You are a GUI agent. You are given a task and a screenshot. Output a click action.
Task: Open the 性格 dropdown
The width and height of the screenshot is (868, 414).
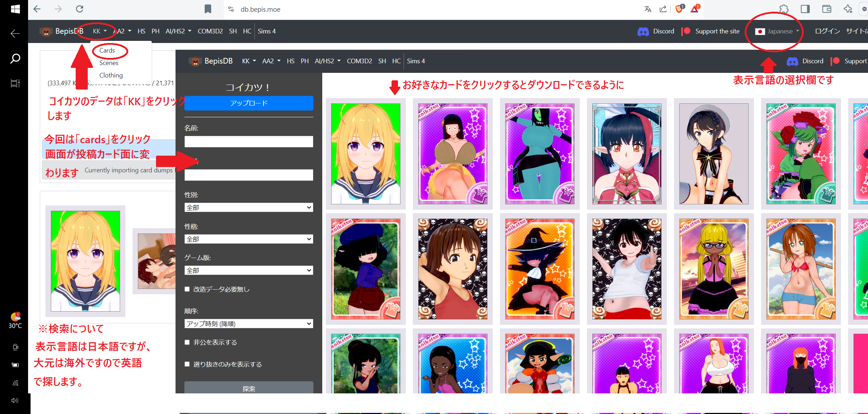tap(249, 239)
